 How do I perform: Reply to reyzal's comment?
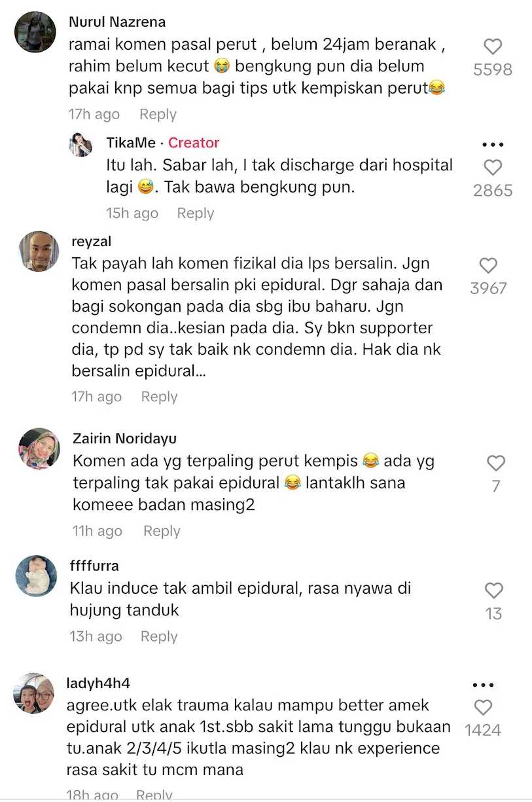(159, 396)
